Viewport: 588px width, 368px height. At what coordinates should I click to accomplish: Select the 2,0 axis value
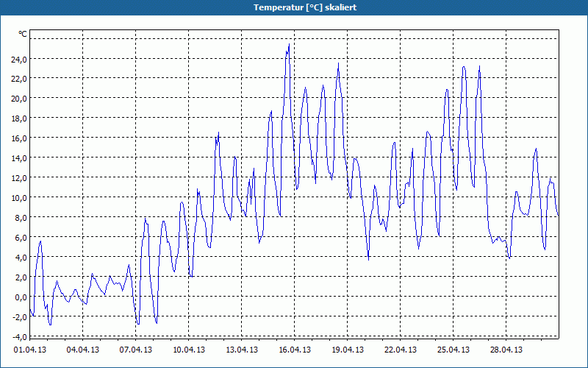pos(21,277)
